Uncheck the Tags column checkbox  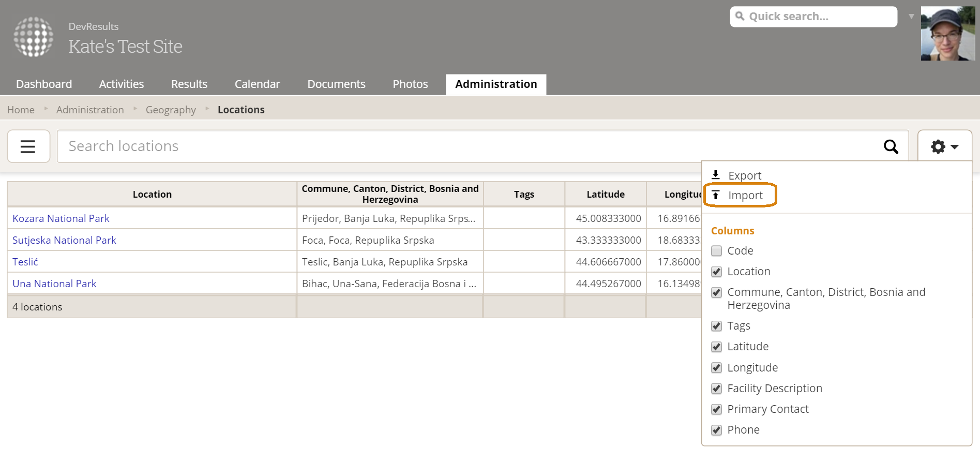[717, 326]
